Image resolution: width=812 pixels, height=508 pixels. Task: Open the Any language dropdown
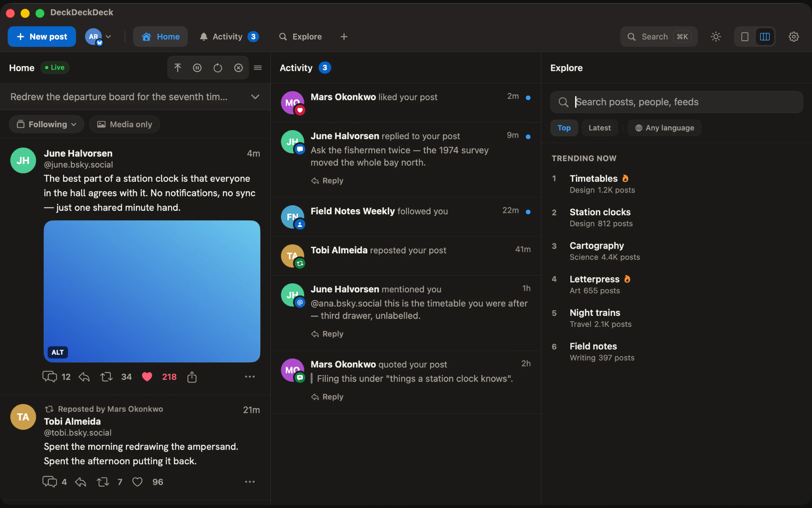[x=664, y=128]
